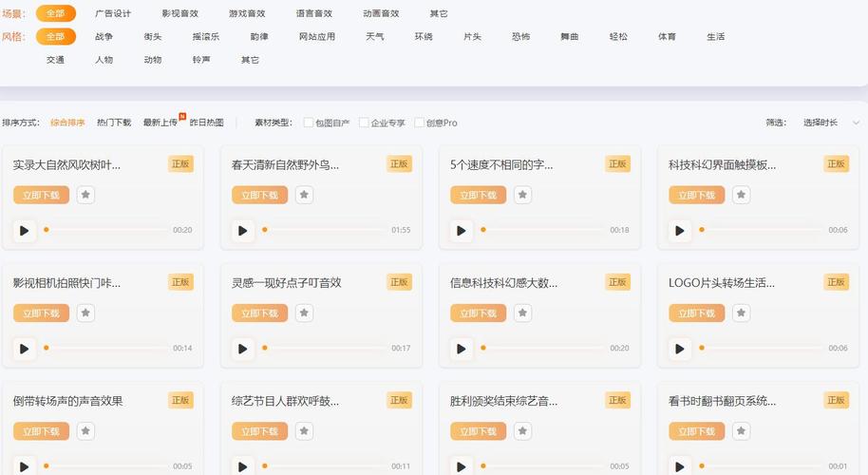Star the 科技科幻界面触摸板 sound
The width and height of the screenshot is (868, 475).
tap(742, 195)
